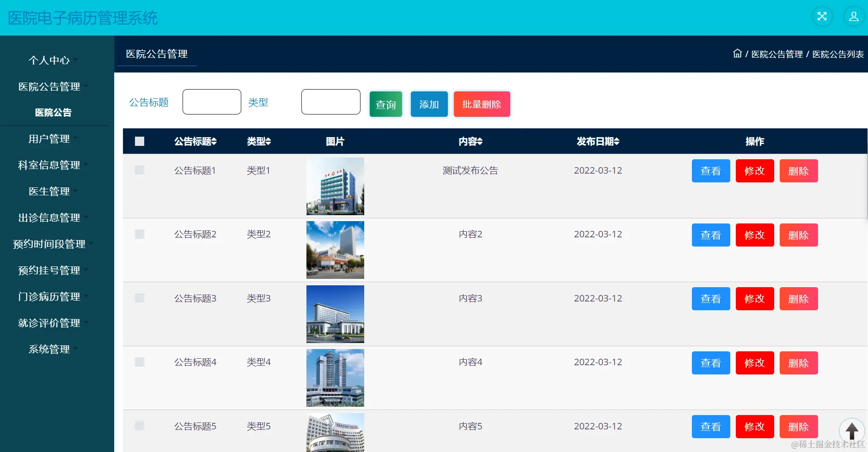
Task: Click 修改 in the 公告标题5 row
Action: point(755,427)
